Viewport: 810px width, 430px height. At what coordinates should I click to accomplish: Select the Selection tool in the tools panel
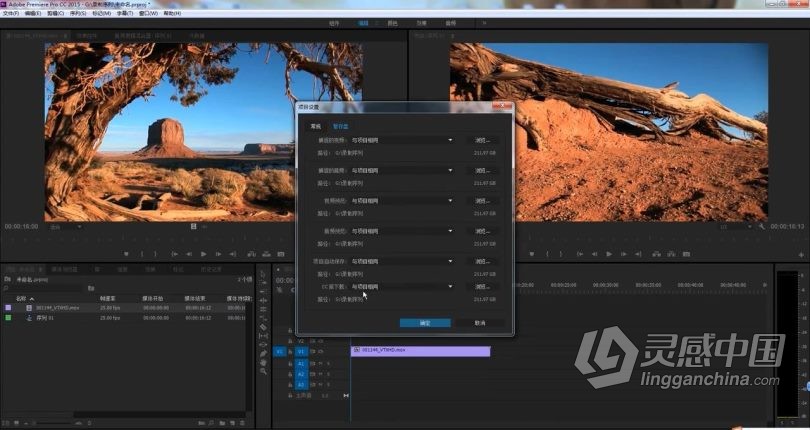coord(263,274)
